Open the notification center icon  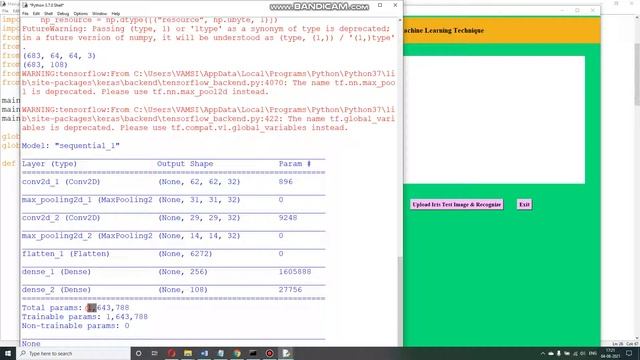(629, 353)
